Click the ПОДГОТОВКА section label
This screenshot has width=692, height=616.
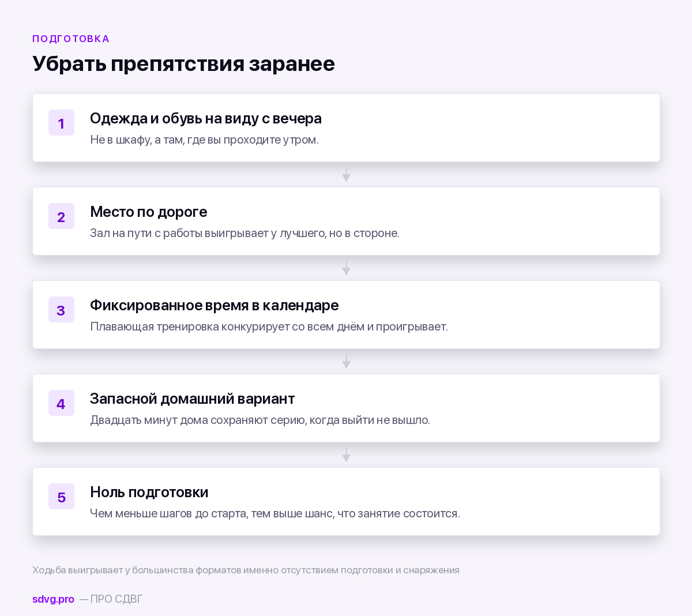71,39
